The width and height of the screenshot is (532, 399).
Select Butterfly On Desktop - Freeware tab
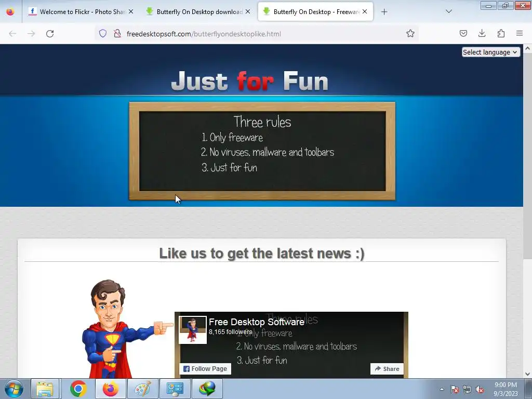315,12
